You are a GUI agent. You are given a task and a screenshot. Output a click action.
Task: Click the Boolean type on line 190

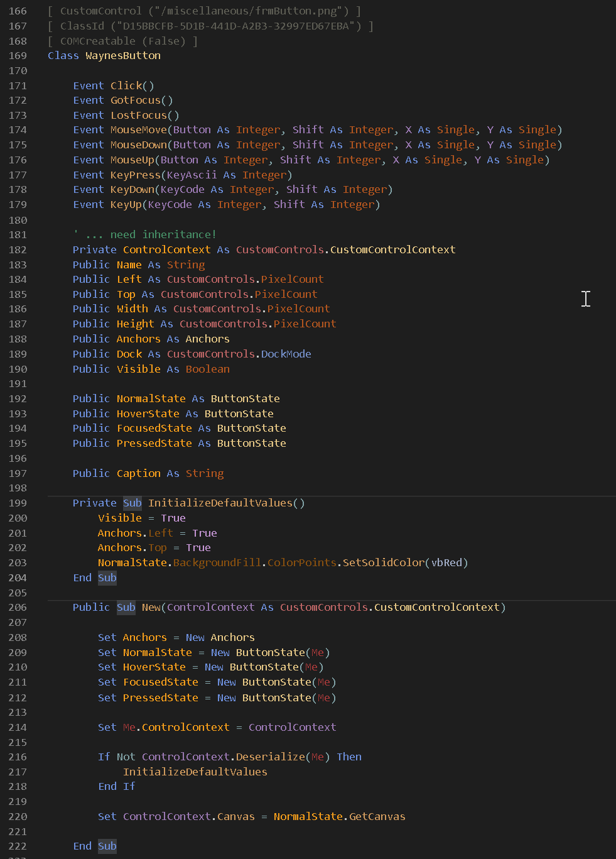[x=207, y=369]
